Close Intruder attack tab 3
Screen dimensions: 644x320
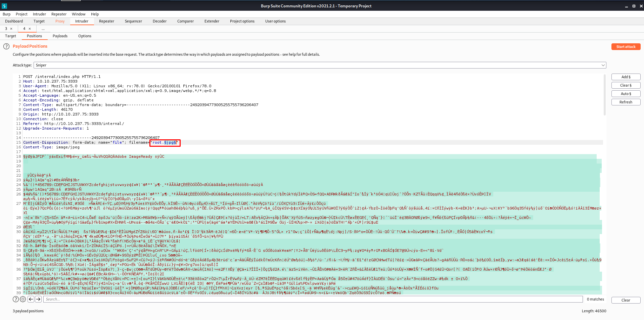coord(11,29)
